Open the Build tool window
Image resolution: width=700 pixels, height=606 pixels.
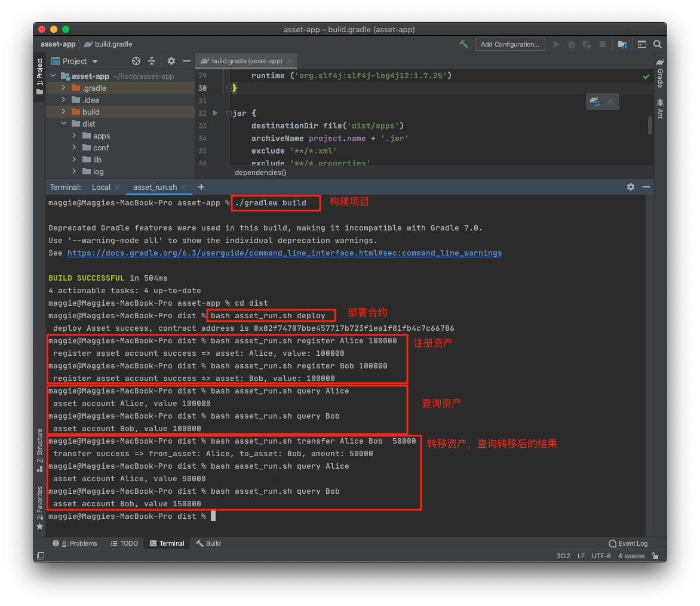(x=208, y=543)
